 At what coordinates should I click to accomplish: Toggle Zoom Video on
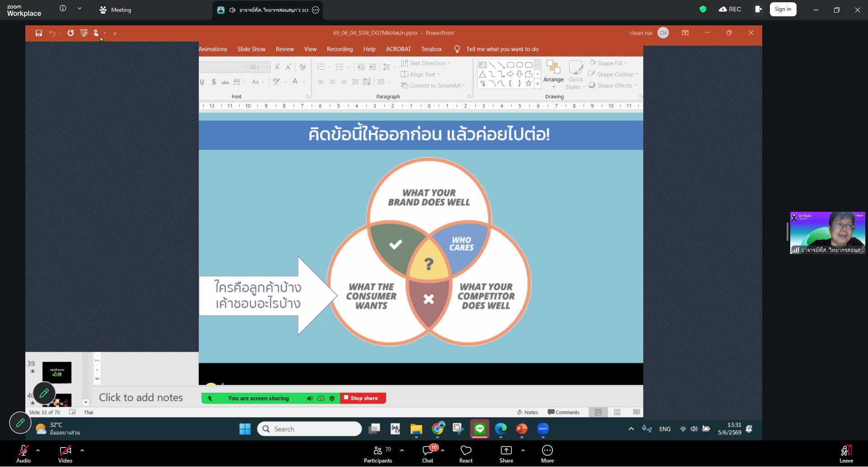65,454
